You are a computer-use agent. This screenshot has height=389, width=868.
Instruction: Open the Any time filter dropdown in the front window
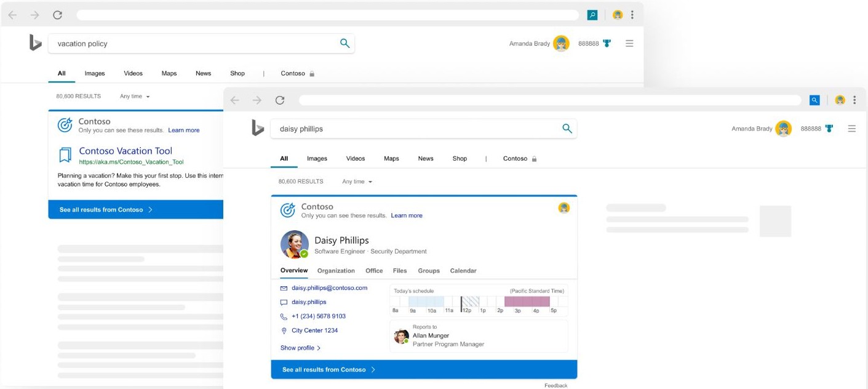click(357, 182)
